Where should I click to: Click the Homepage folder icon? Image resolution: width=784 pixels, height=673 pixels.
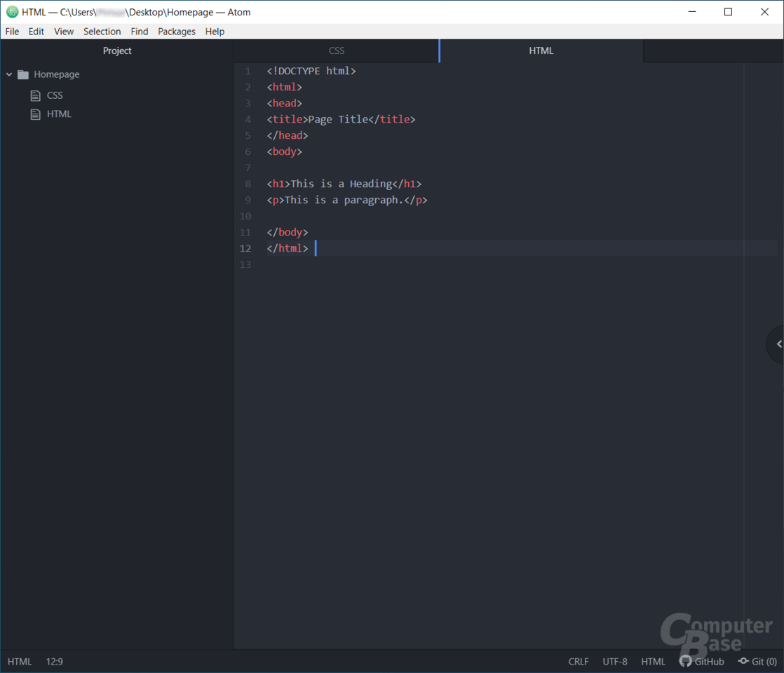click(25, 74)
